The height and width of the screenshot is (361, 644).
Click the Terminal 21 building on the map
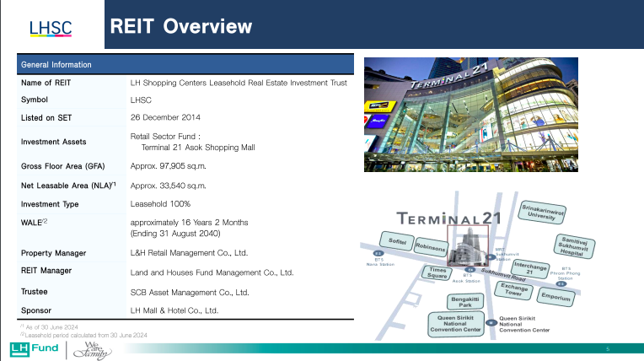468,245
